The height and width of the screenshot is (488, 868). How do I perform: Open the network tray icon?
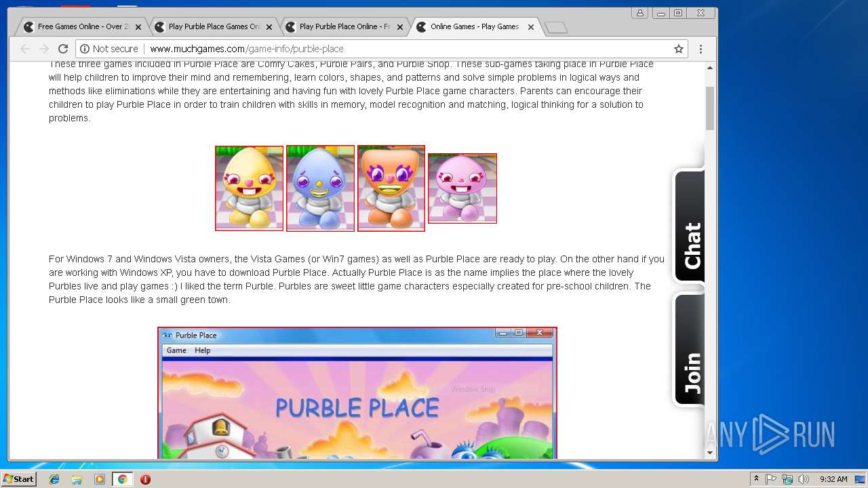click(787, 479)
